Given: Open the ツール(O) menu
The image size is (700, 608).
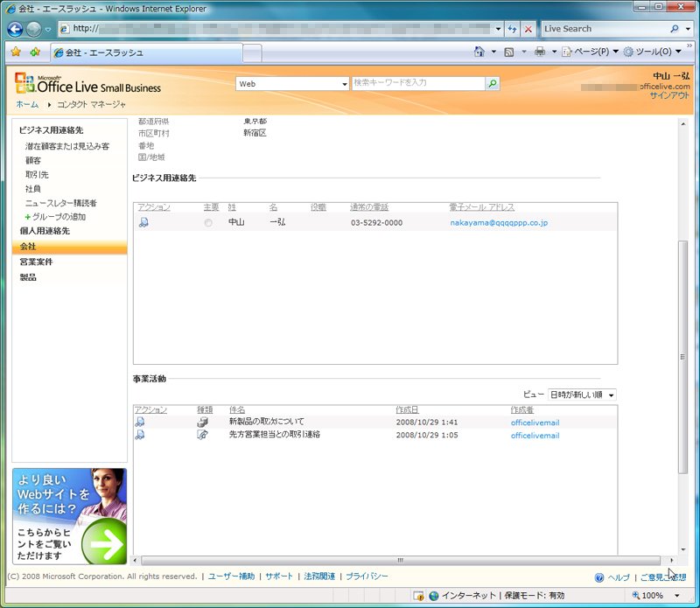Looking at the screenshot, I should point(652,52).
